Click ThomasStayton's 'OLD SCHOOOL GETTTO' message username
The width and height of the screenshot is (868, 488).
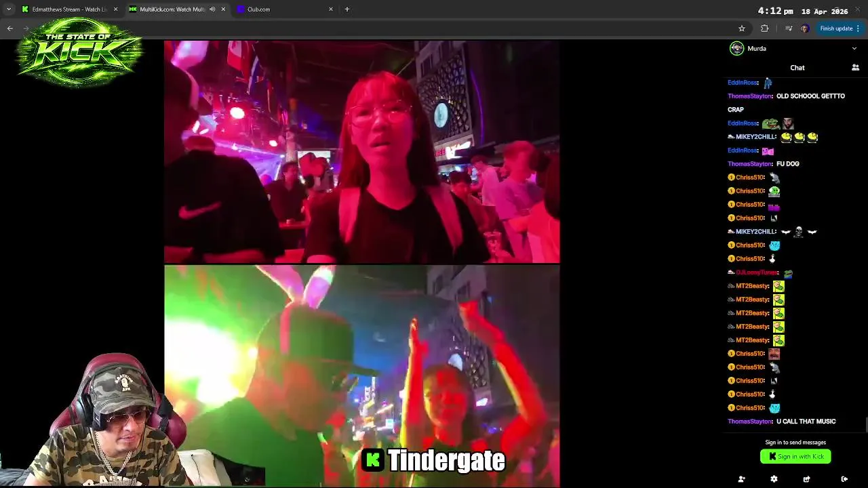point(750,96)
